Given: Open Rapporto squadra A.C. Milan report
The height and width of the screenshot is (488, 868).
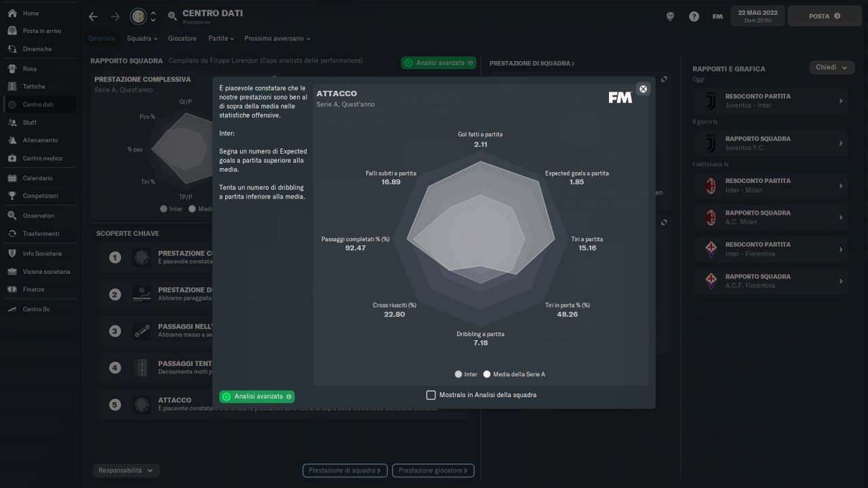Looking at the screenshot, I should pyautogui.click(x=771, y=218).
